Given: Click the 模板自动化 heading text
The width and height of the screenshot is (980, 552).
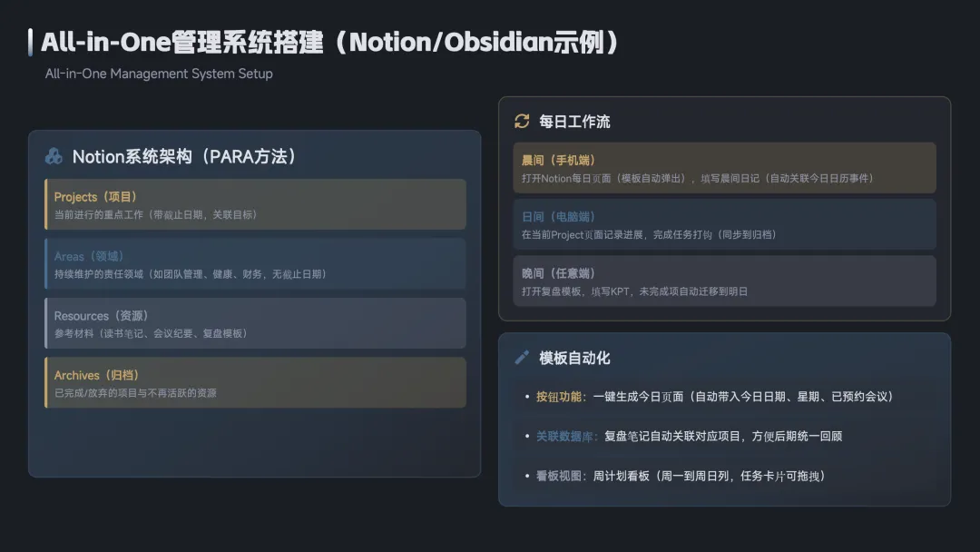Looking at the screenshot, I should tap(574, 359).
